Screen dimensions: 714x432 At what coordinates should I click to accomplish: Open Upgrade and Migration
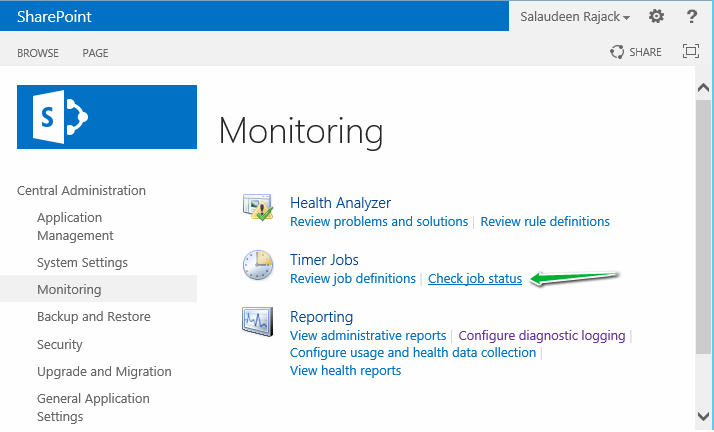click(x=104, y=371)
